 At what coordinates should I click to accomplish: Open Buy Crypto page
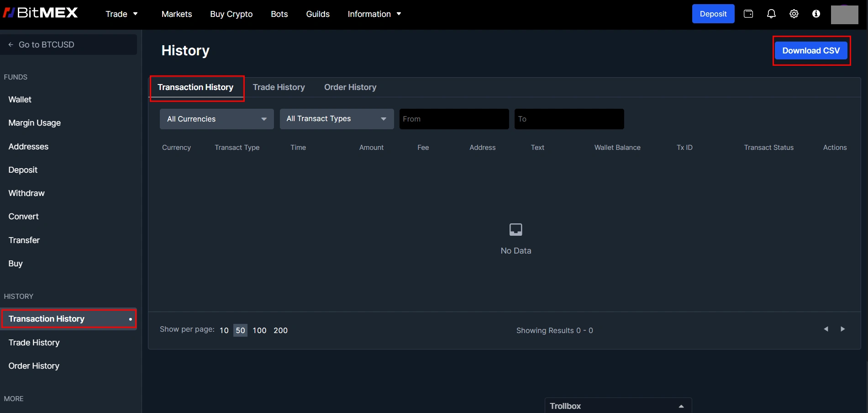coord(231,14)
